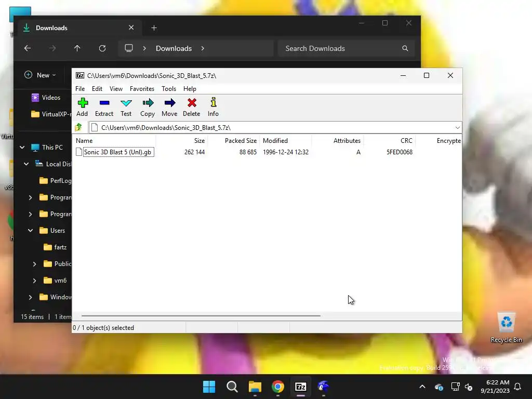Click the 1996-12-24 12:32 modified date
This screenshot has height=399, width=532.
click(x=286, y=152)
